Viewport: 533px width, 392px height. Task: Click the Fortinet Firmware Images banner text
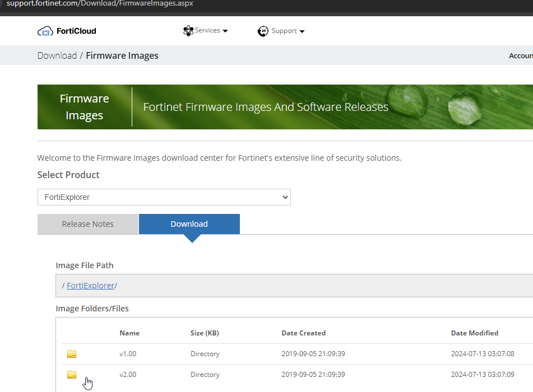click(266, 107)
